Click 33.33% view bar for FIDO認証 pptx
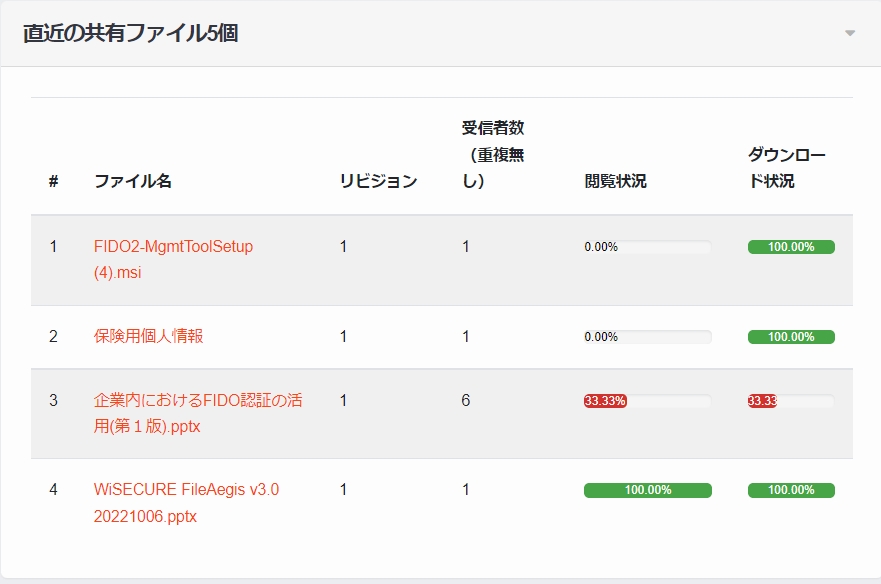 point(648,401)
